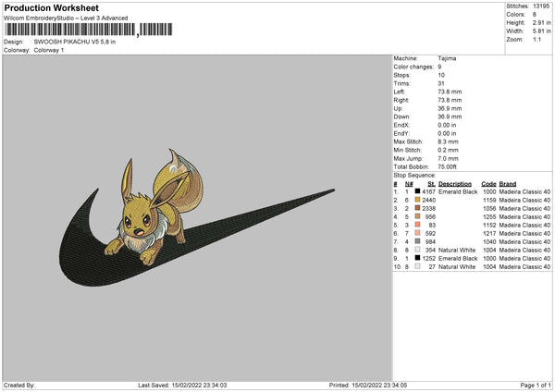The height and width of the screenshot is (392, 555).
Task: Click the Height value "2.91 in"
Action: pos(541,22)
